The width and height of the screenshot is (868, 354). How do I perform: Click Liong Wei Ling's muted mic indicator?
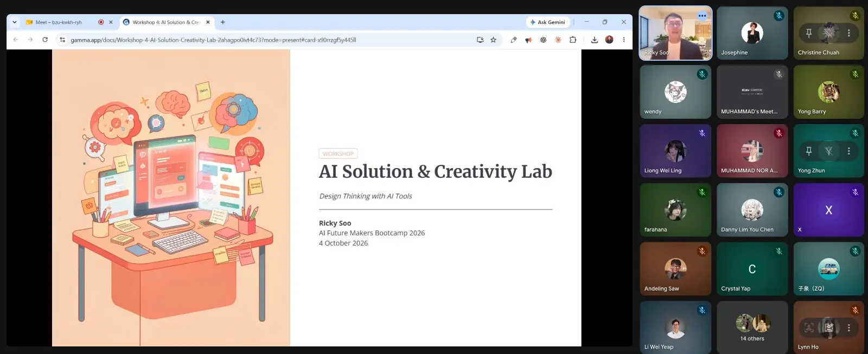click(702, 133)
